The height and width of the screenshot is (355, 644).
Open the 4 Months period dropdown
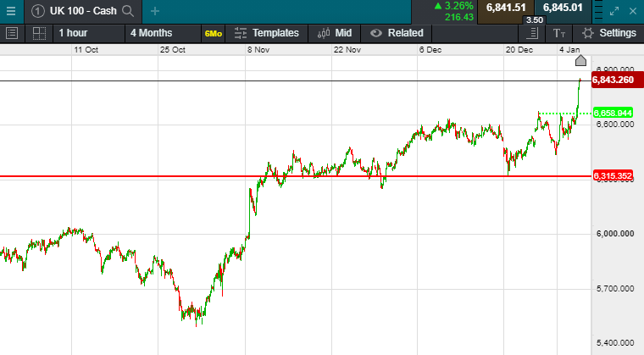click(x=151, y=33)
